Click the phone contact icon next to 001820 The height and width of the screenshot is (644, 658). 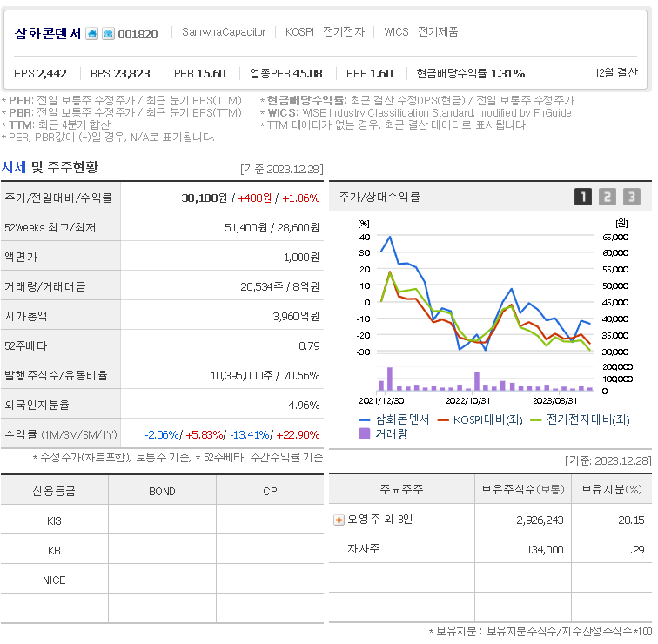[108, 34]
